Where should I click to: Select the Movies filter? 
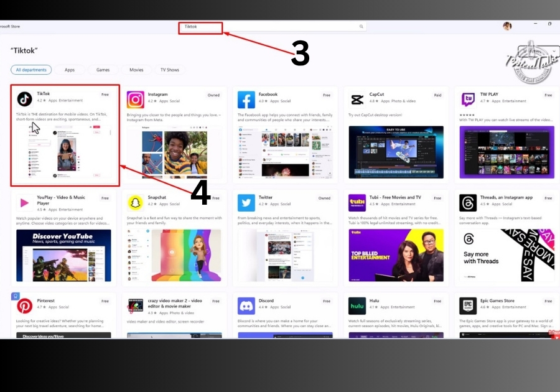coord(136,70)
